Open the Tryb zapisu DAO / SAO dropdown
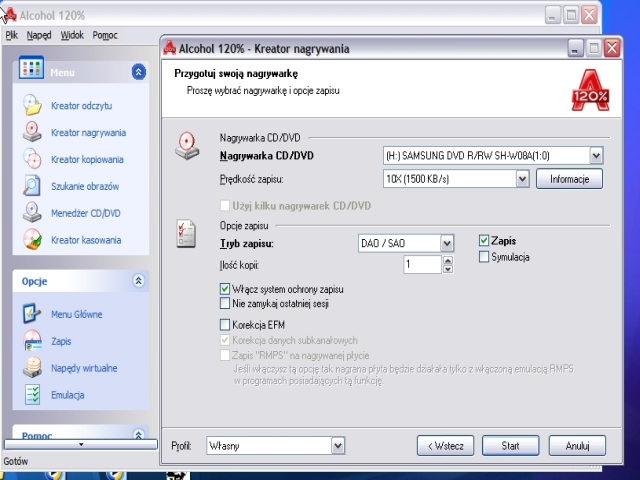640x480 pixels. point(447,243)
